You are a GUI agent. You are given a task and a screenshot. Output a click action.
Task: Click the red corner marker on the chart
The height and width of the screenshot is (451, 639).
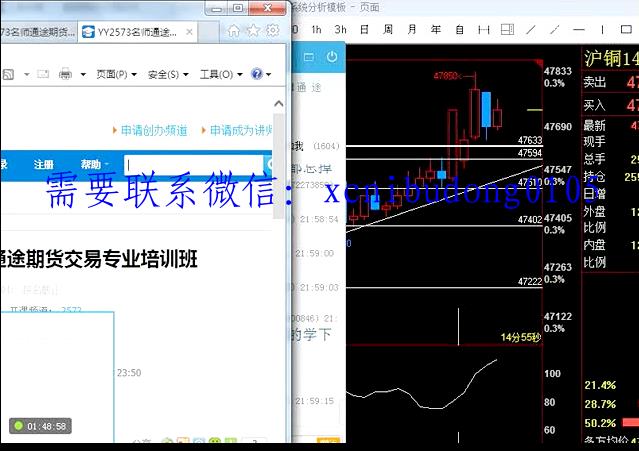click(539, 64)
